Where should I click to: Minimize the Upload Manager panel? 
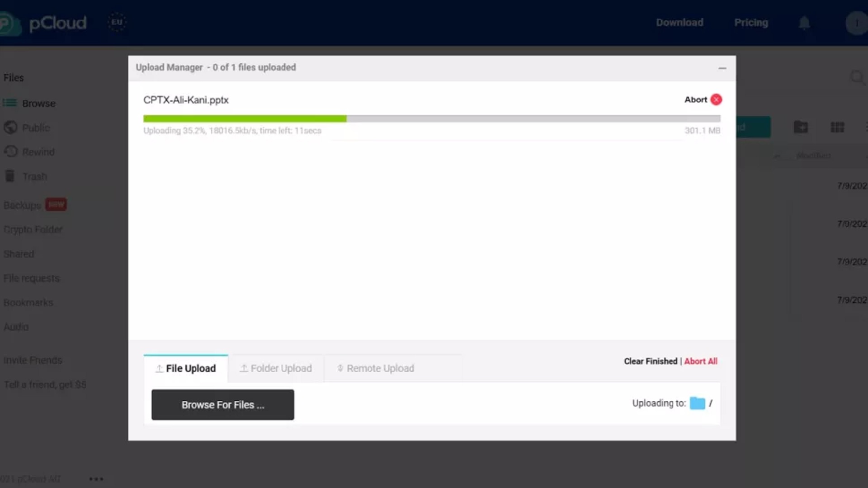click(x=722, y=67)
